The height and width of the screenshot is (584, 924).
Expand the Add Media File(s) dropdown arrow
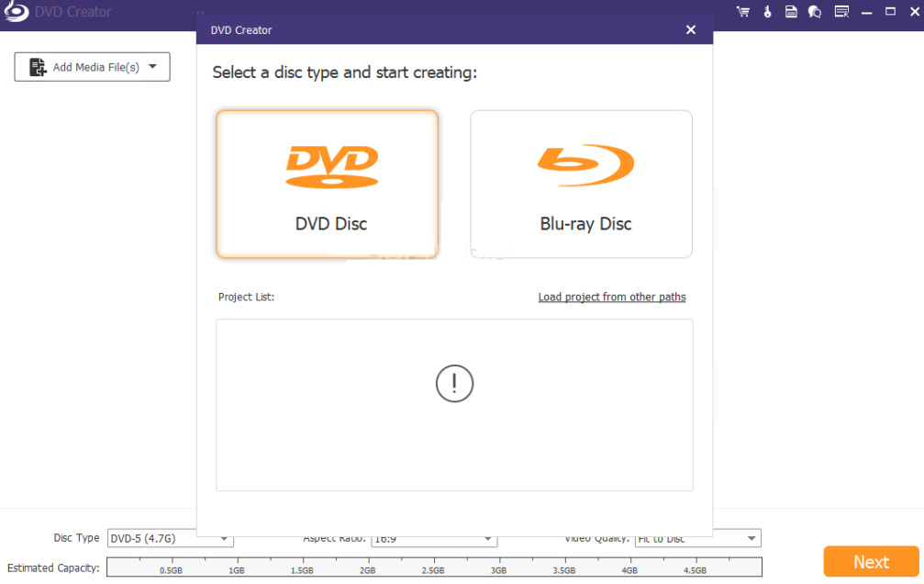[153, 67]
